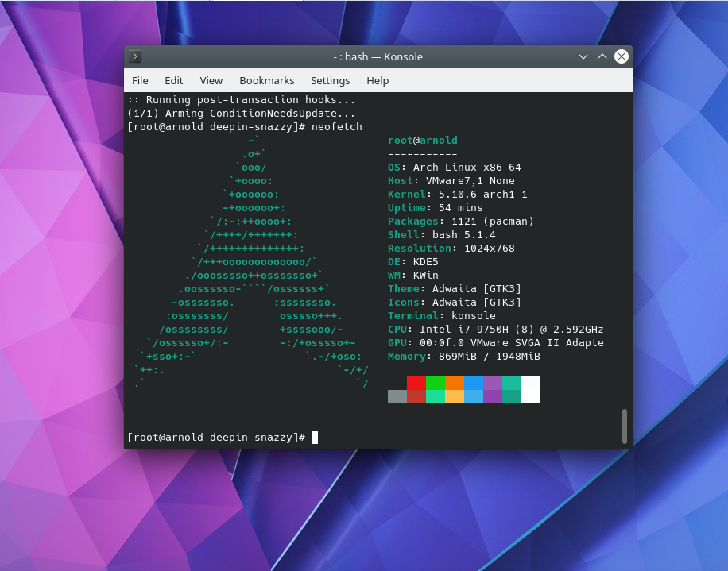Open the File menu
728x571 pixels.
[140, 81]
